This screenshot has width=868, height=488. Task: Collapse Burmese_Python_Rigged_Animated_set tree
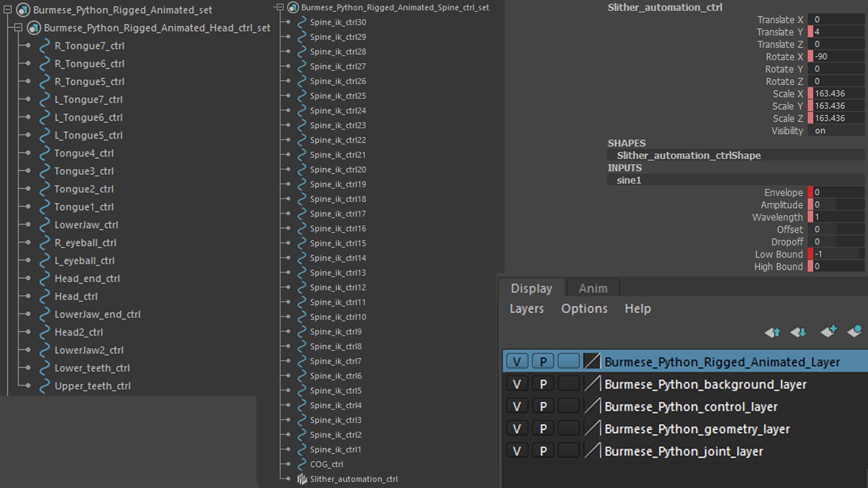tap(7, 9)
